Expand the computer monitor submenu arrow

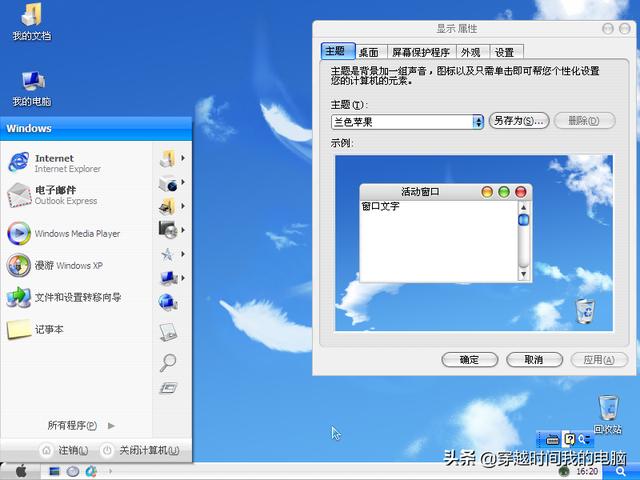183,278
